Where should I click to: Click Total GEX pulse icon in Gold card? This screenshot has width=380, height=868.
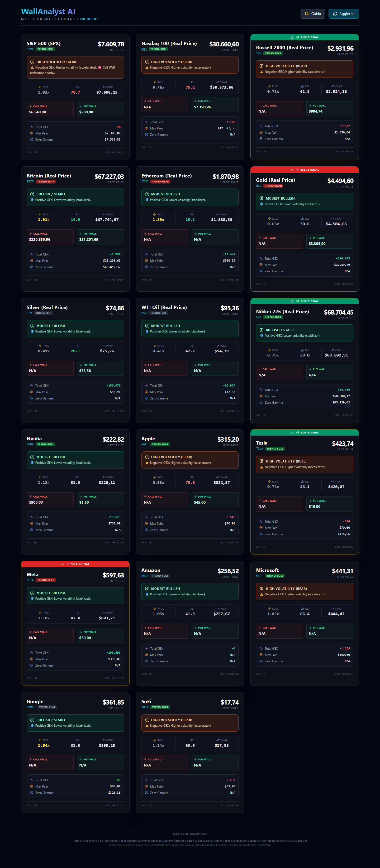pyautogui.click(x=261, y=258)
